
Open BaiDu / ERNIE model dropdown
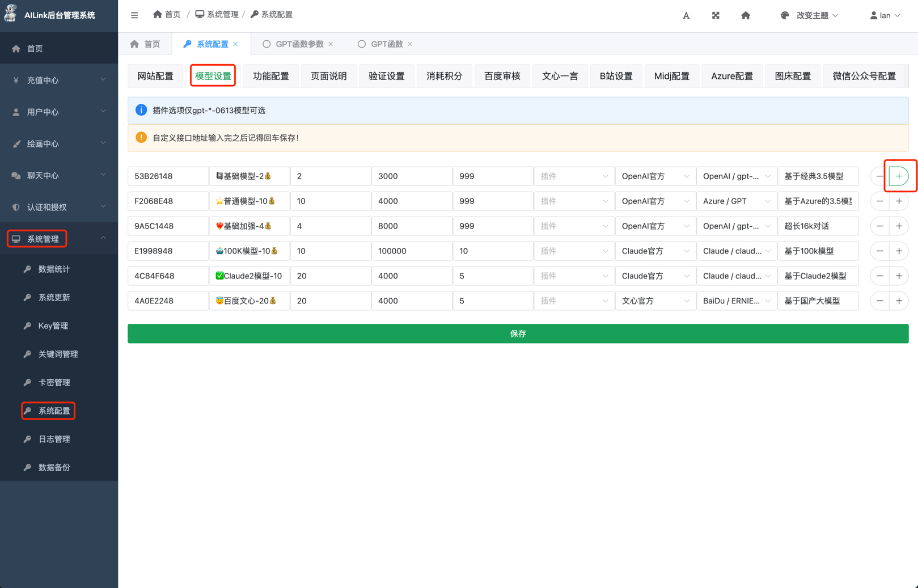pos(736,301)
